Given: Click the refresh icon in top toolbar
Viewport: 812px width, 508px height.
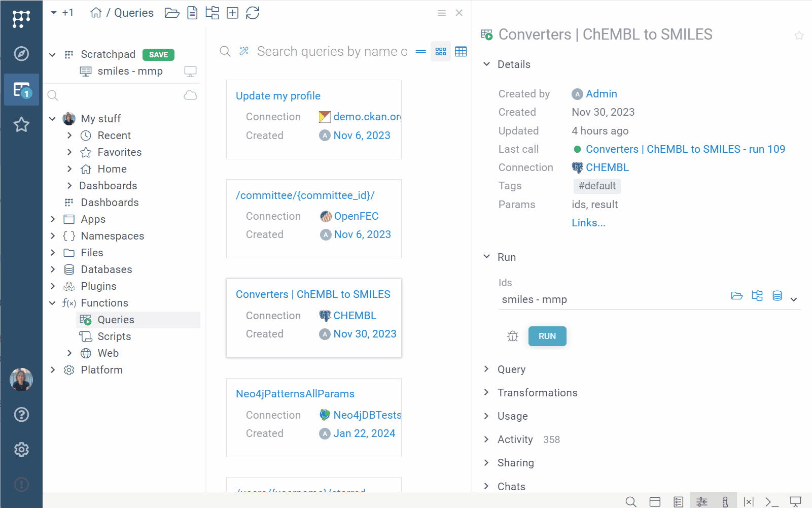Looking at the screenshot, I should [x=253, y=13].
